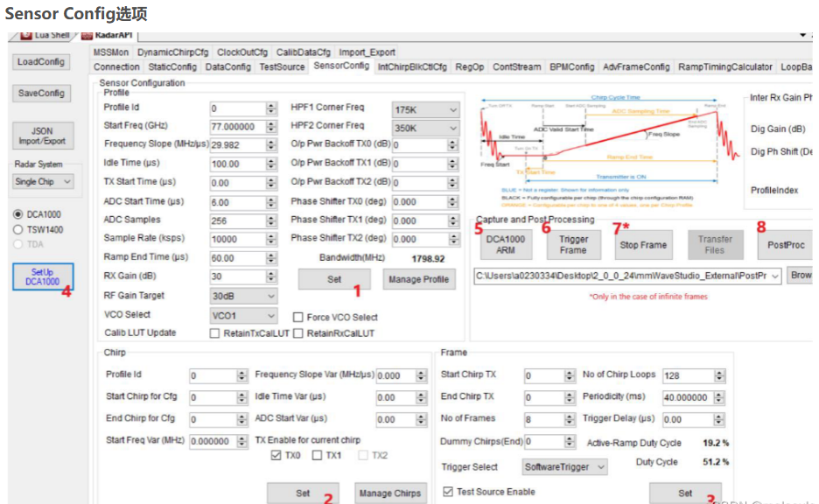Select the ContStream tab
The height and width of the screenshot is (504, 819).
(516, 66)
